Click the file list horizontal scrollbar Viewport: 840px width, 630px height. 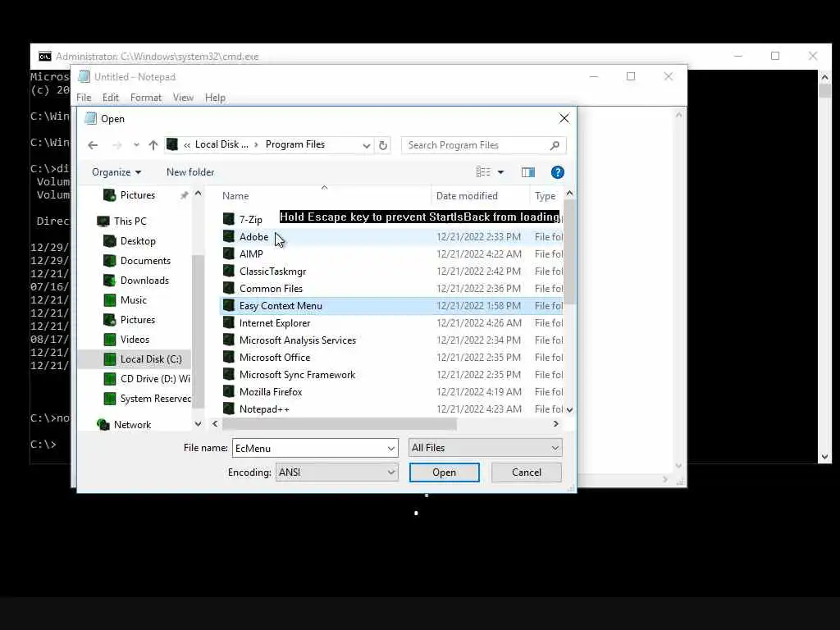[340, 424]
